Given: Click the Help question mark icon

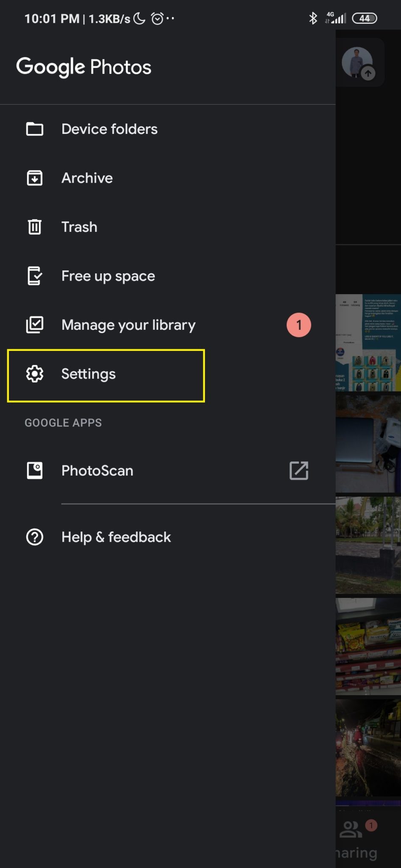Looking at the screenshot, I should pos(34,537).
